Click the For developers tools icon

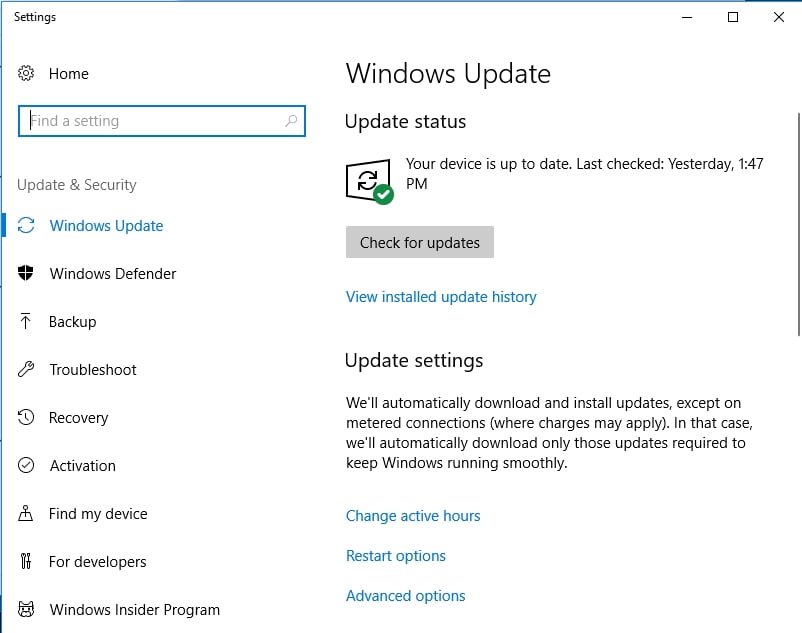pos(26,561)
